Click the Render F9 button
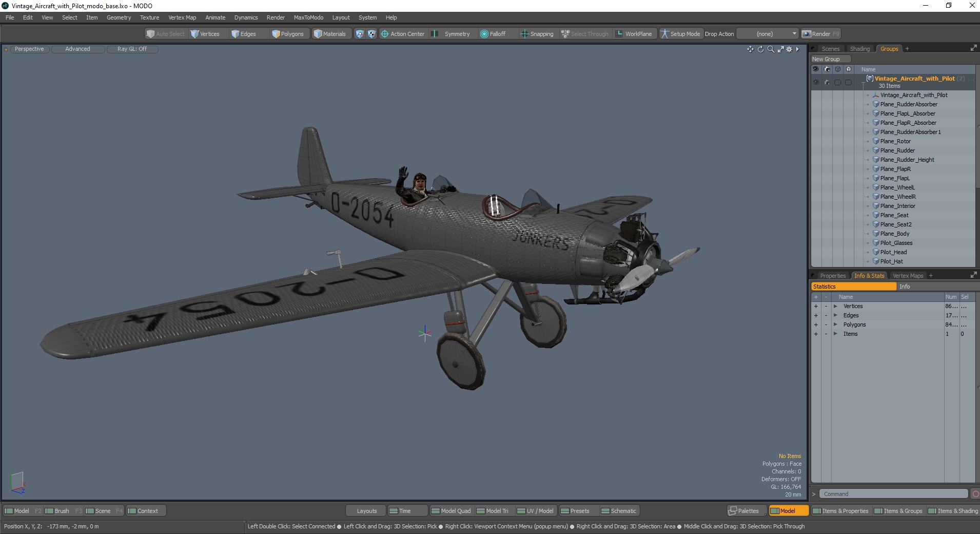 [x=821, y=34]
